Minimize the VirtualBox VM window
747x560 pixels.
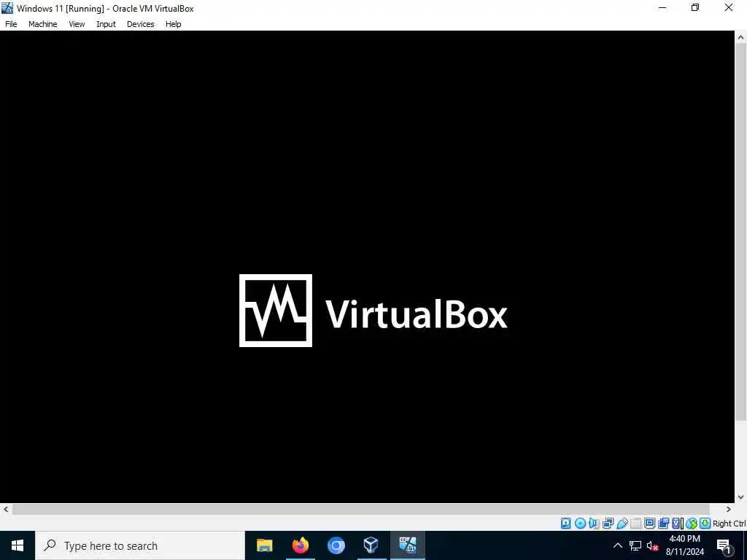click(662, 8)
